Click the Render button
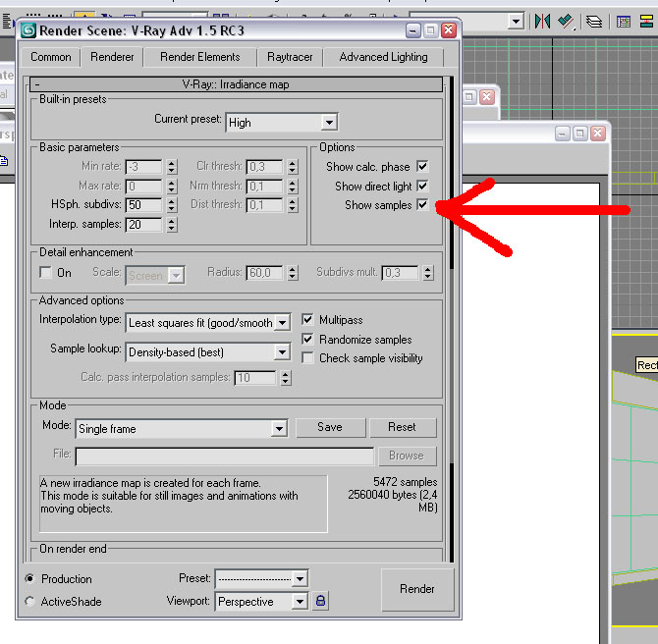Screen dimensions: 658x644 coord(417,589)
